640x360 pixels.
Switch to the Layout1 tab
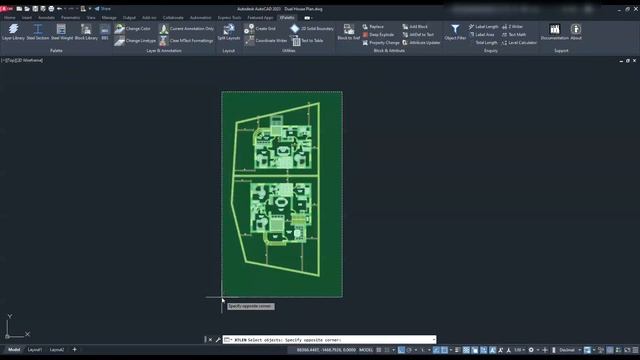tap(35, 350)
